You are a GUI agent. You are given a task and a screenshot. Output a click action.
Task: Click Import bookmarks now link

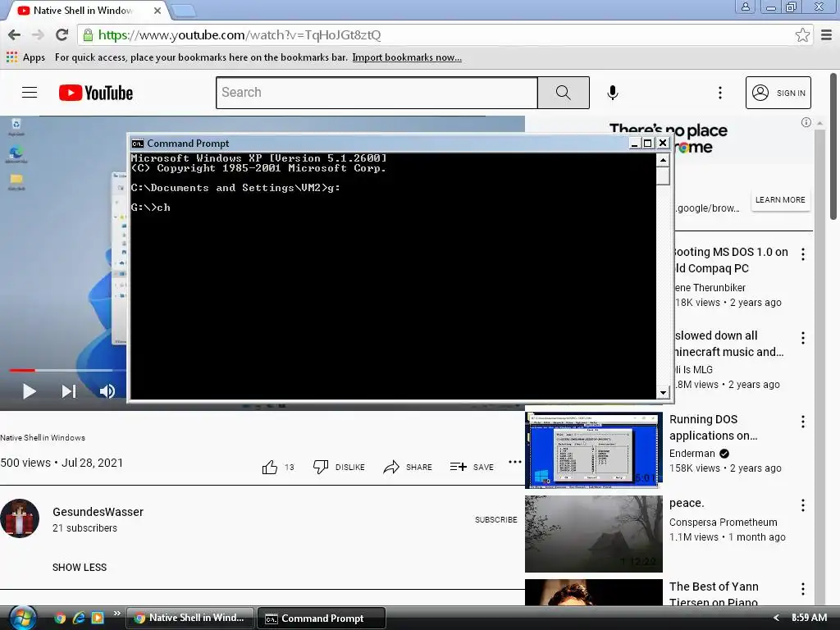coord(407,57)
